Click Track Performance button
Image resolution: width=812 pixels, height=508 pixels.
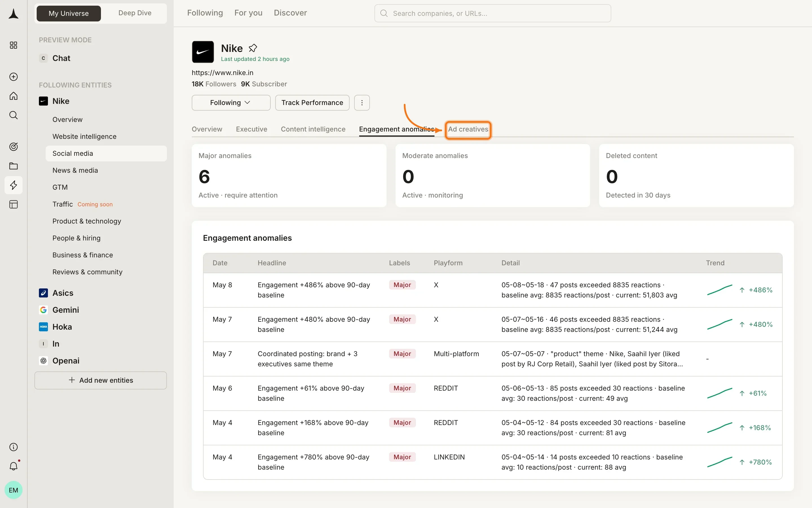coord(312,102)
